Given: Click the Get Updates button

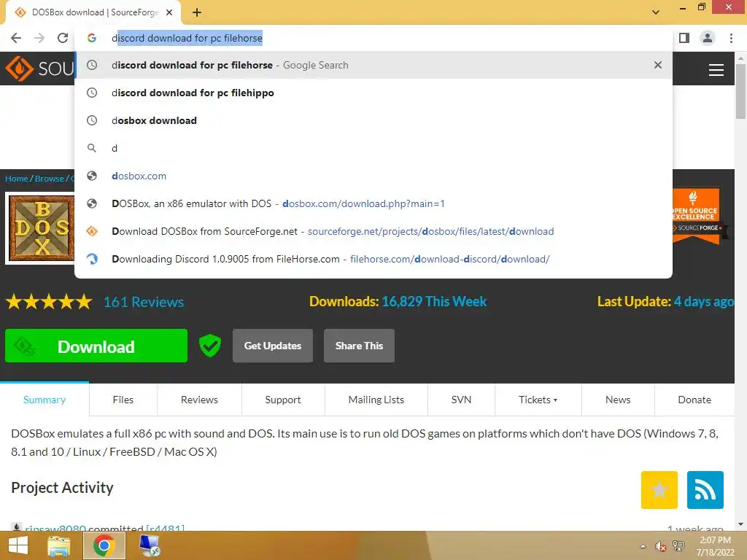Looking at the screenshot, I should click(273, 346).
